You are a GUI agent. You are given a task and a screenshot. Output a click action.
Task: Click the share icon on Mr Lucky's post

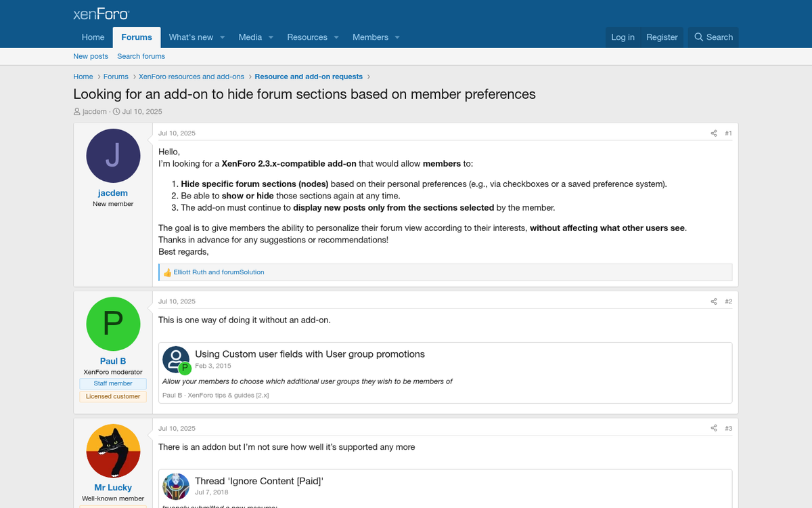(x=714, y=428)
